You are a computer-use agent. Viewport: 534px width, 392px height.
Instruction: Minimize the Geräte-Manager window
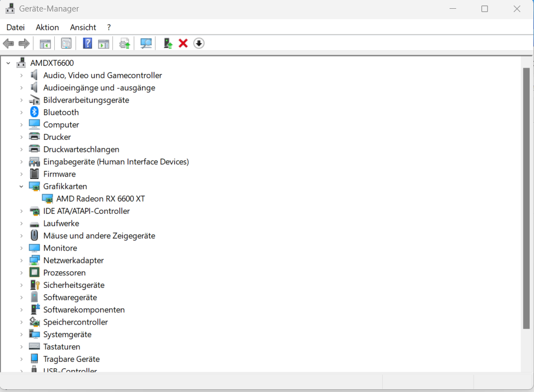[453, 9]
